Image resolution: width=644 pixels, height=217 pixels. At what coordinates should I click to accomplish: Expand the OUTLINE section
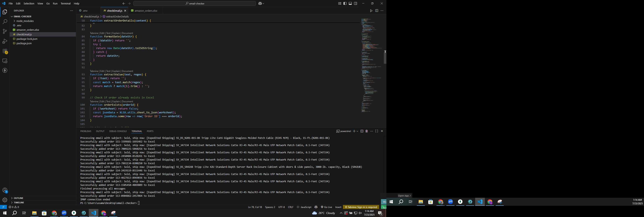coord(43,198)
